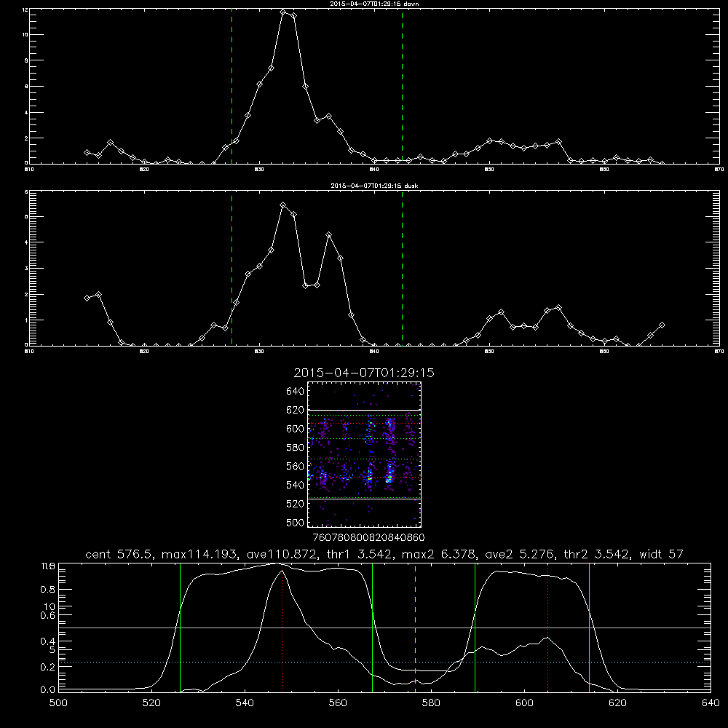Click the '580' x-axis label of bottom plot

pos(431,703)
